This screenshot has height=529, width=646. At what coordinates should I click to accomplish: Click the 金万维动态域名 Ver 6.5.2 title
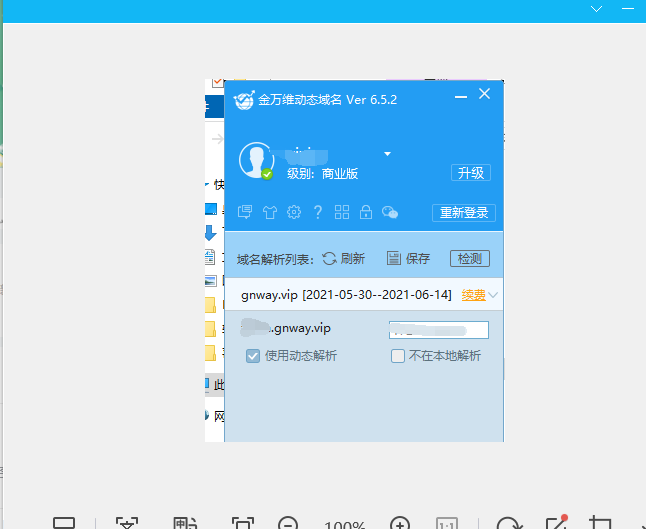[328, 100]
